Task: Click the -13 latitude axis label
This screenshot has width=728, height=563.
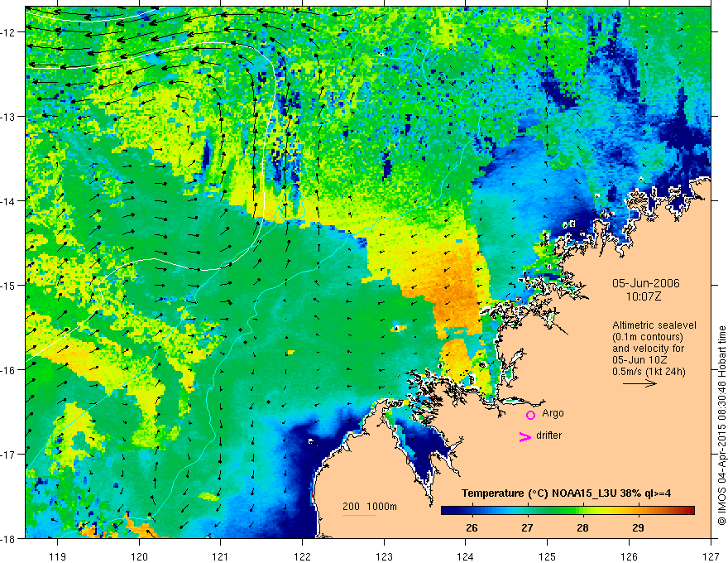Action: (9, 117)
